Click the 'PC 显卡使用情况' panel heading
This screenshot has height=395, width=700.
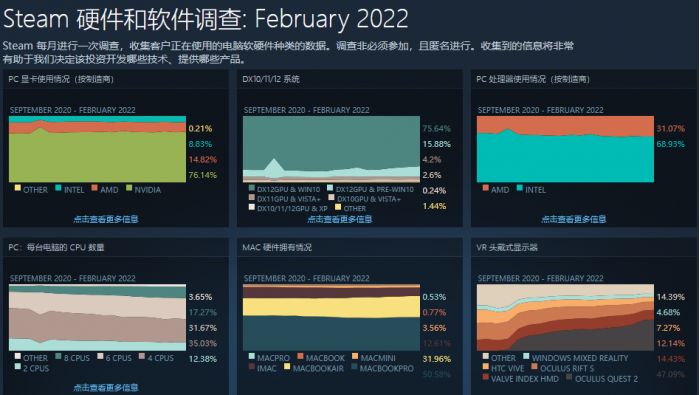click(x=61, y=79)
